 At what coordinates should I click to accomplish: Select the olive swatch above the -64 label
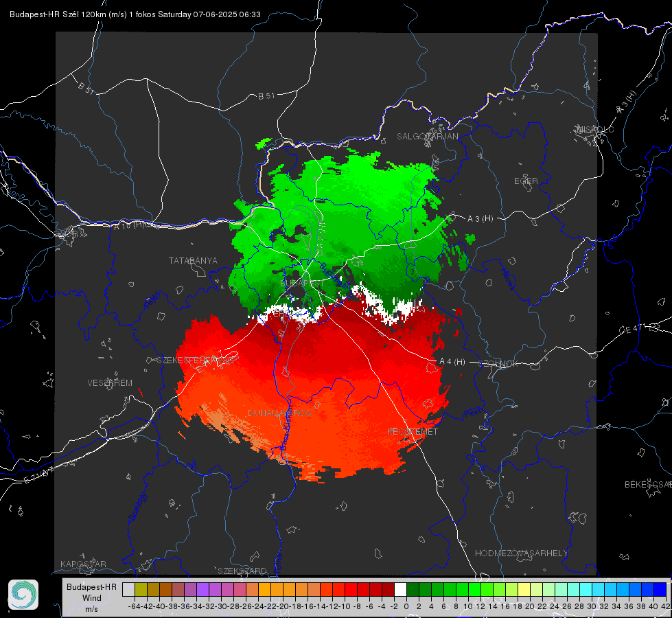tap(141, 590)
